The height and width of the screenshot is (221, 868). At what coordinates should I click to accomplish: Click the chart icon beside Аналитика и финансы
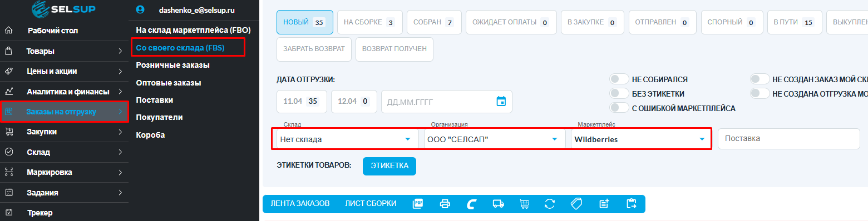pyautogui.click(x=8, y=91)
